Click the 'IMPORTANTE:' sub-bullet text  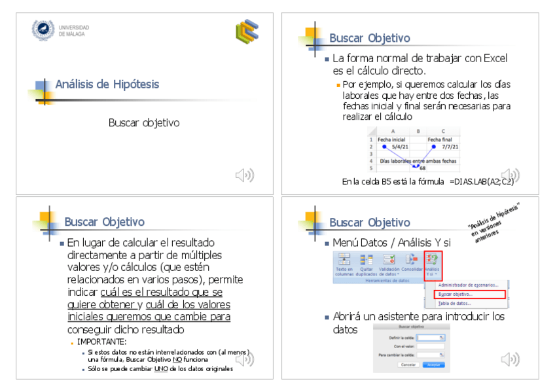(101, 342)
